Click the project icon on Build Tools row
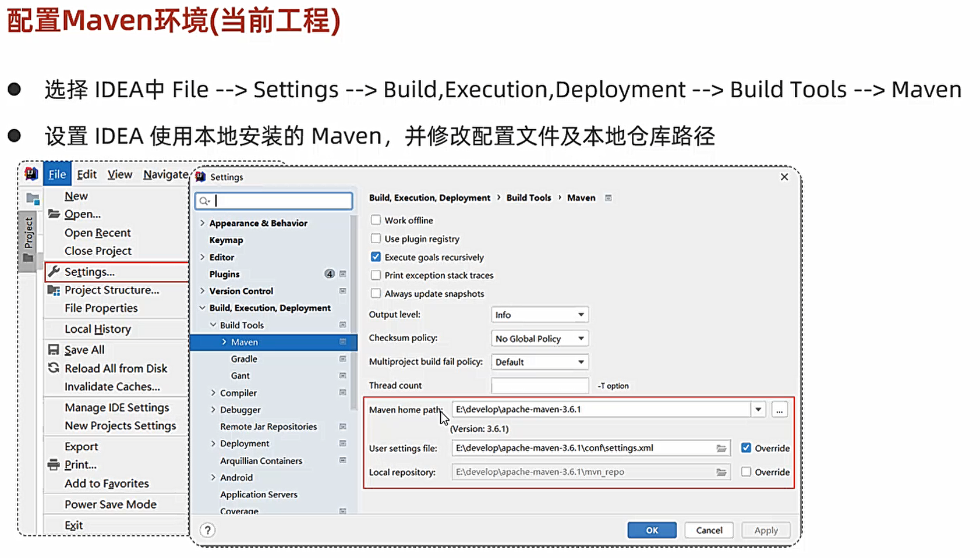The image size is (980, 558). tap(342, 325)
